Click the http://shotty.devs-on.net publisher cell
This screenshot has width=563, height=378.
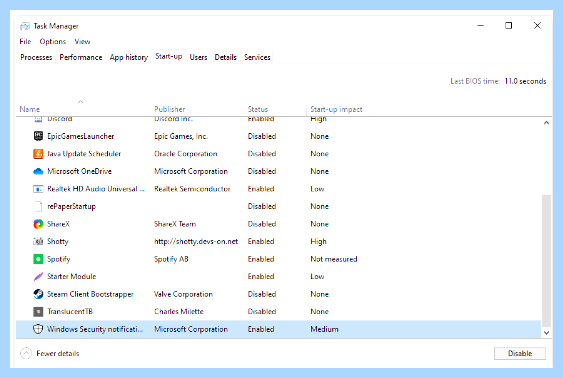[196, 242]
